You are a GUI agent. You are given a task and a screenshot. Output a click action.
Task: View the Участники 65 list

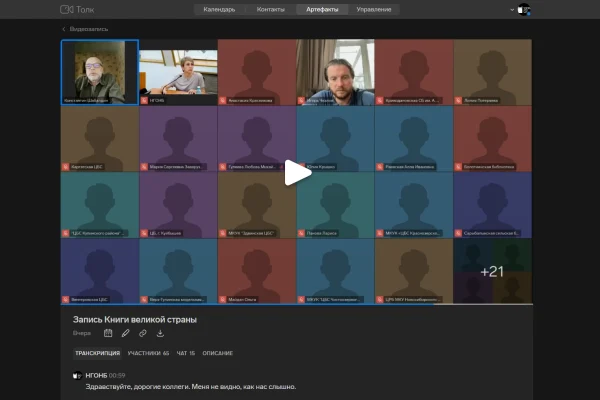tap(148, 353)
